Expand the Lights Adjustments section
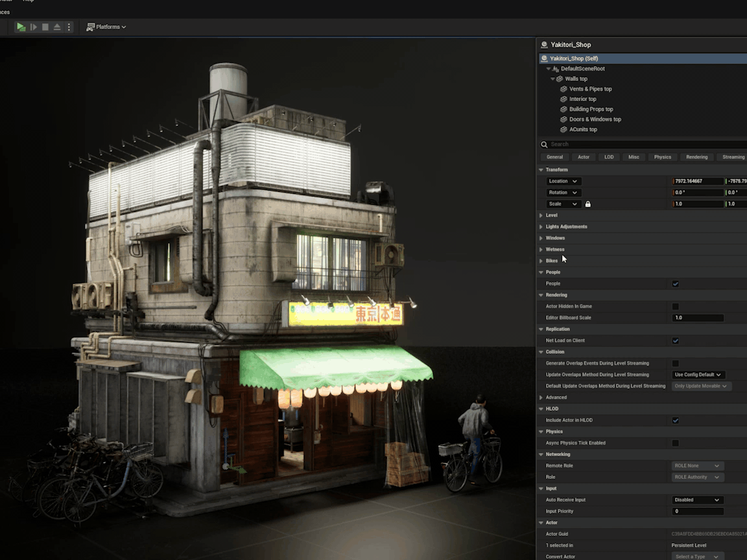 [566, 227]
